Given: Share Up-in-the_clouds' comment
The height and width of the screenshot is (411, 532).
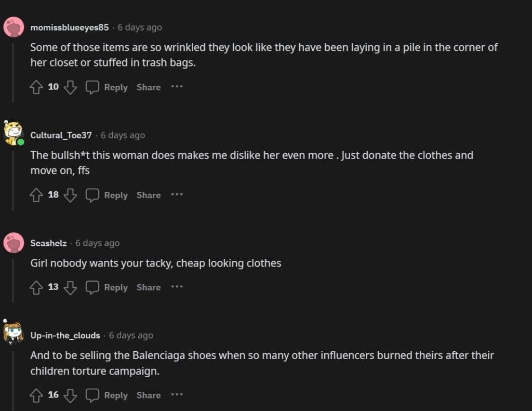Looking at the screenshot, I should pyautogui.click(x=149, y=395).
